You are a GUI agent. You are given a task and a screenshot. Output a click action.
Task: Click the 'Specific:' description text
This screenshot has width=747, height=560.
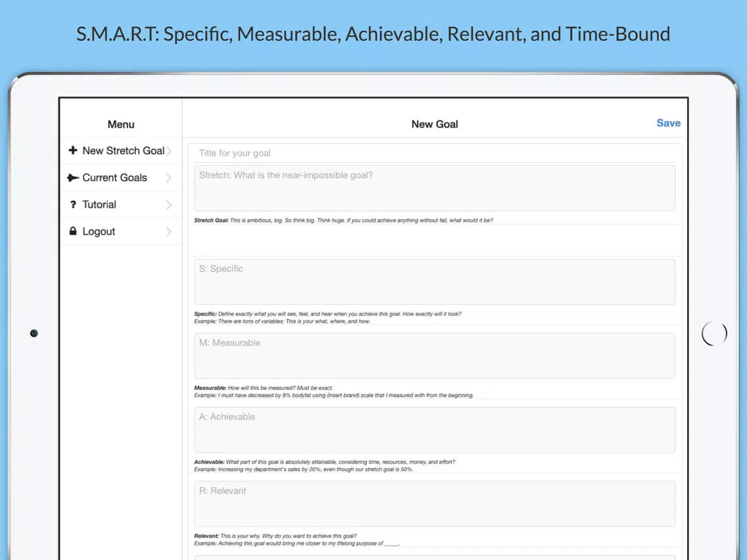tap(327, 317)
